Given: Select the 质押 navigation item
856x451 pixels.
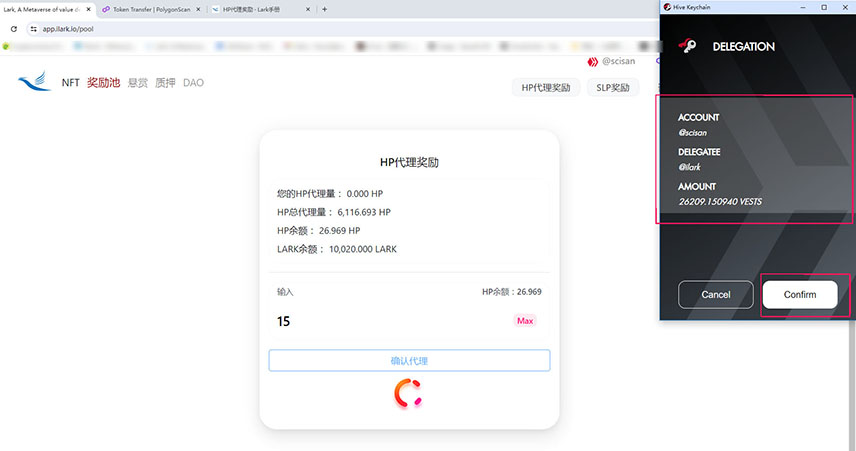Looking at the screenshot, I should click(165, 83).
